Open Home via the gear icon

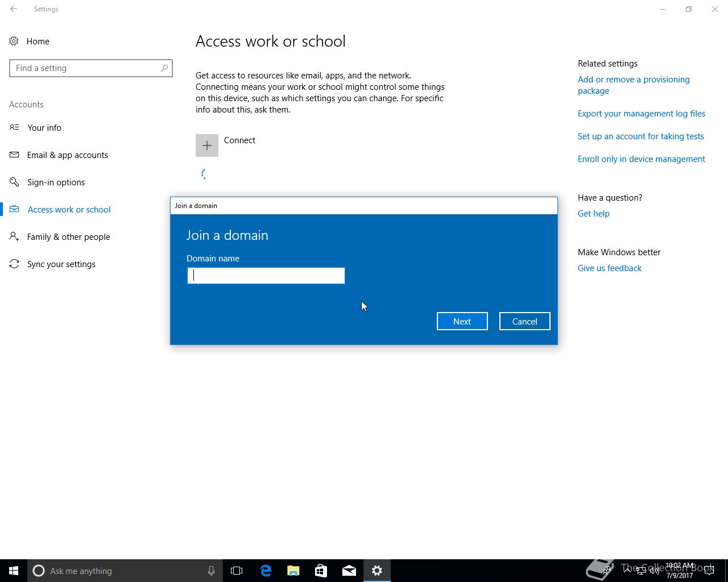(14, 41)
